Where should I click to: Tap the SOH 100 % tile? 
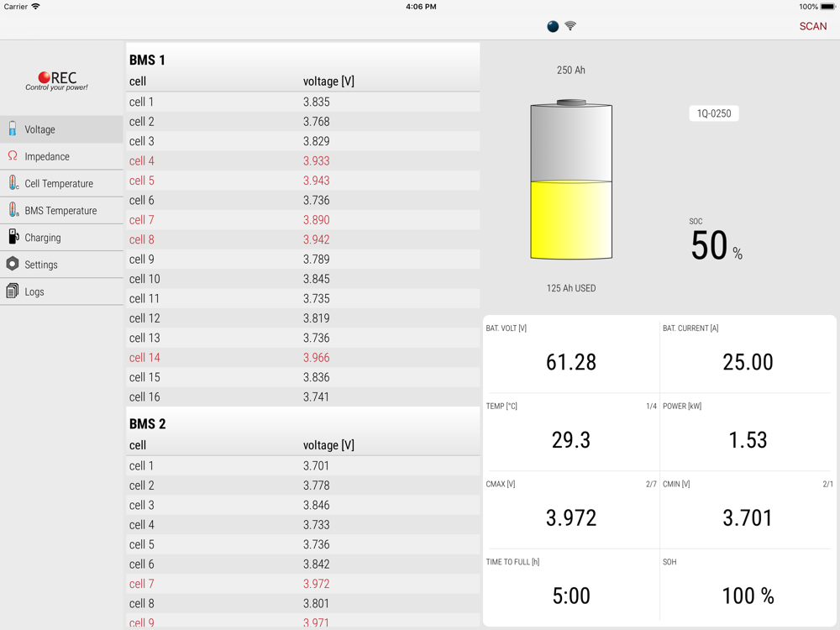coord(748,587)
